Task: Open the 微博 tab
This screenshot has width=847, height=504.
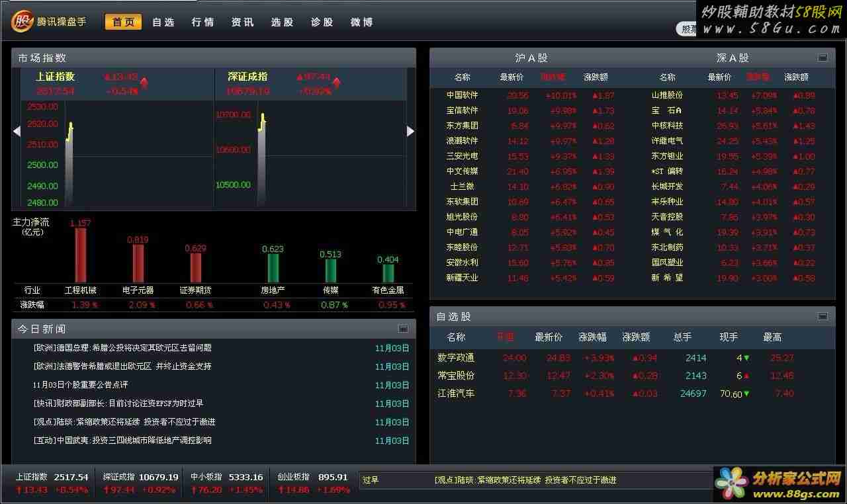Action: tap(361, 22)
